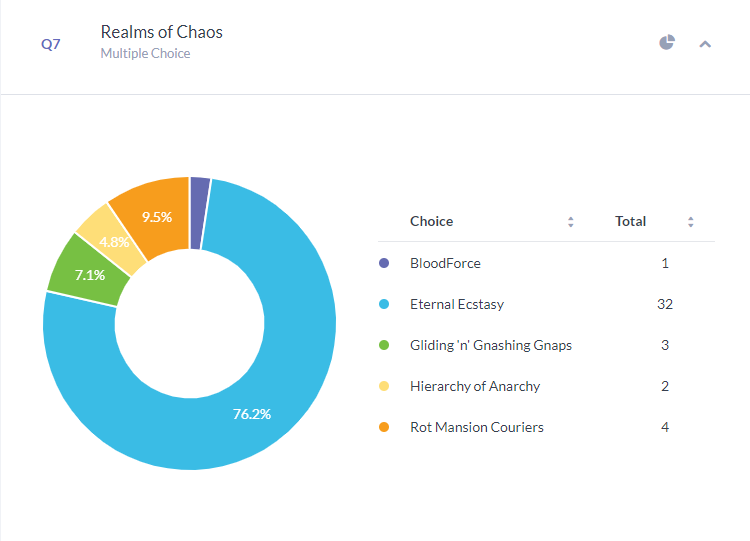Click the yellow Hierarchy of Anarchy dot
The width and height of the screenshot is (750, 541).
click(384, 386)
